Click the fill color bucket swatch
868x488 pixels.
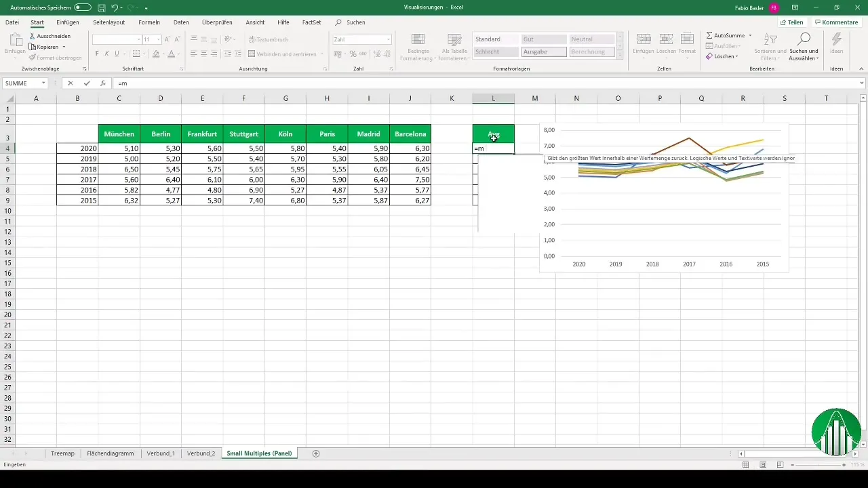(155, 54)
